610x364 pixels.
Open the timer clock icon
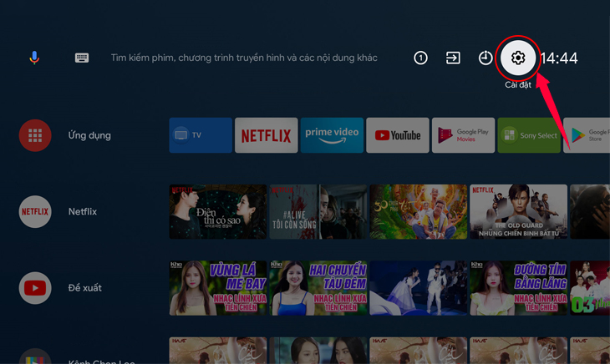pos(485,58)
